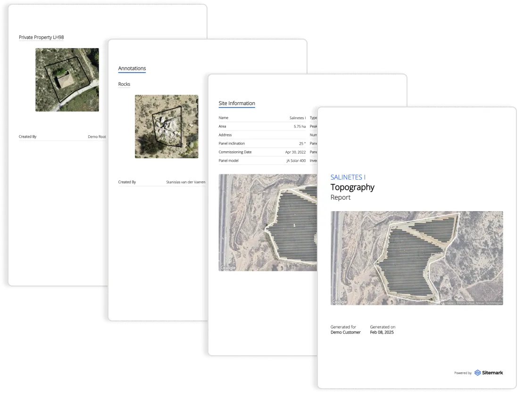532x393 pixels.
Task: Click the Commissioning Date label
Action: (235, 152)
